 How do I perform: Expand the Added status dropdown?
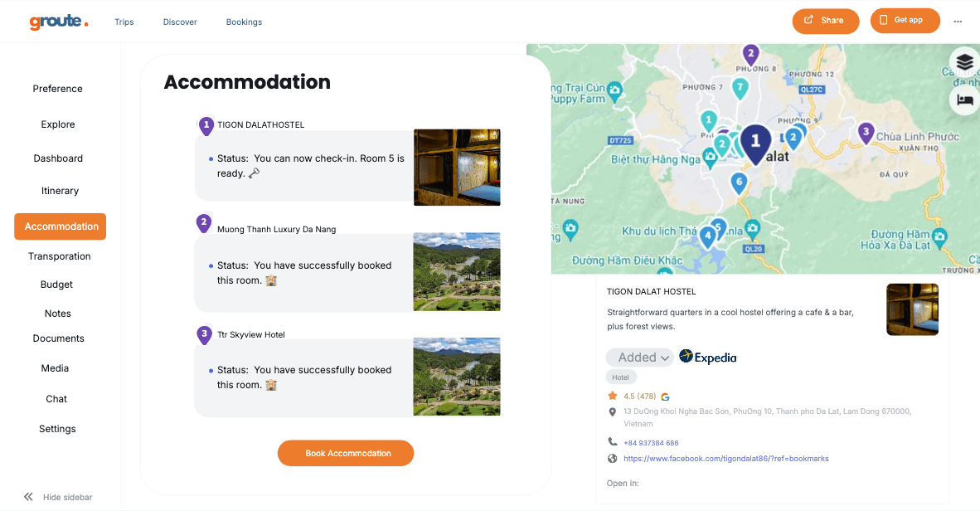pyautogui.click(x=639, y=358)
